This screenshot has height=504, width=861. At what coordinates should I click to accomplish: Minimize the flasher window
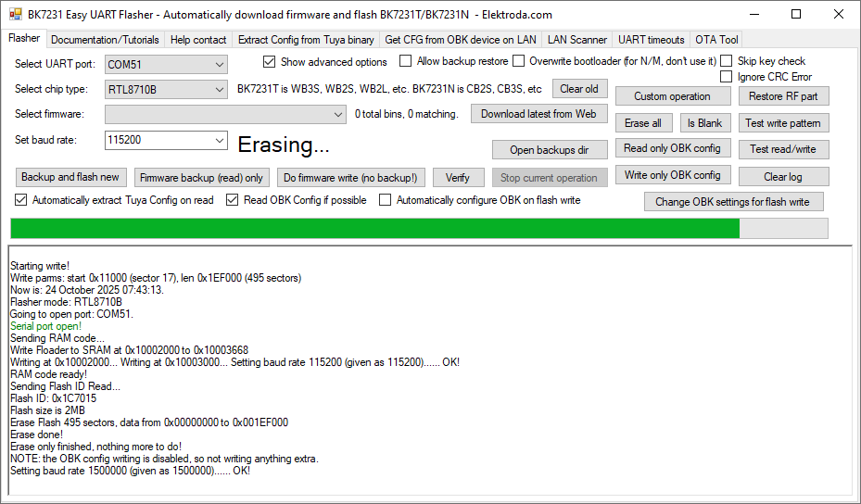click(753, 14)
